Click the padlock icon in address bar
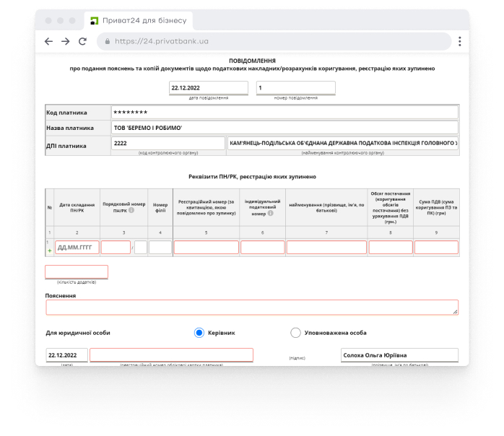This screenshot has width=504, height=436. (107, 42)
